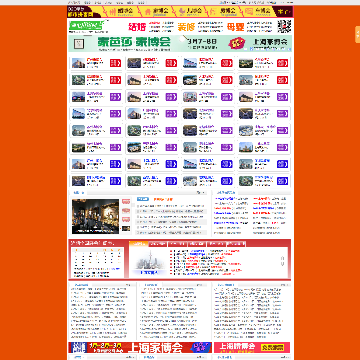Click the green 索芭莎 家博会 banner ad
This screenshot has height=360, width=360.
point(180,43)
